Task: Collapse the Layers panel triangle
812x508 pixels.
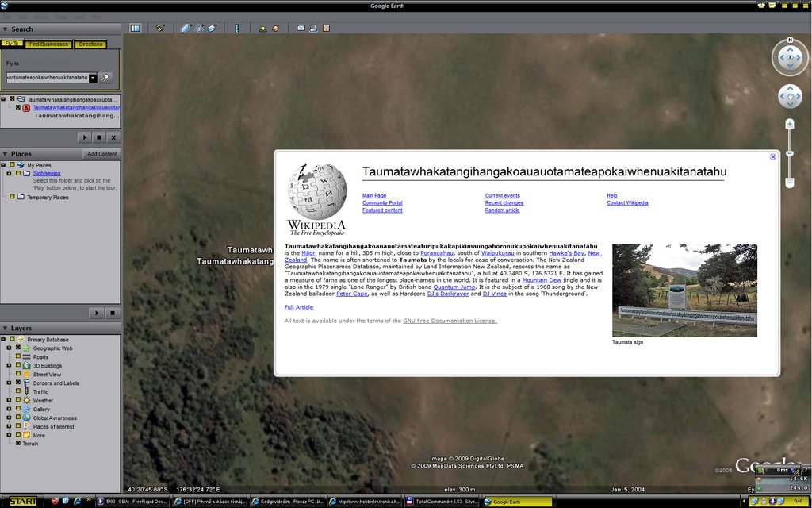Action: (5, 328)
